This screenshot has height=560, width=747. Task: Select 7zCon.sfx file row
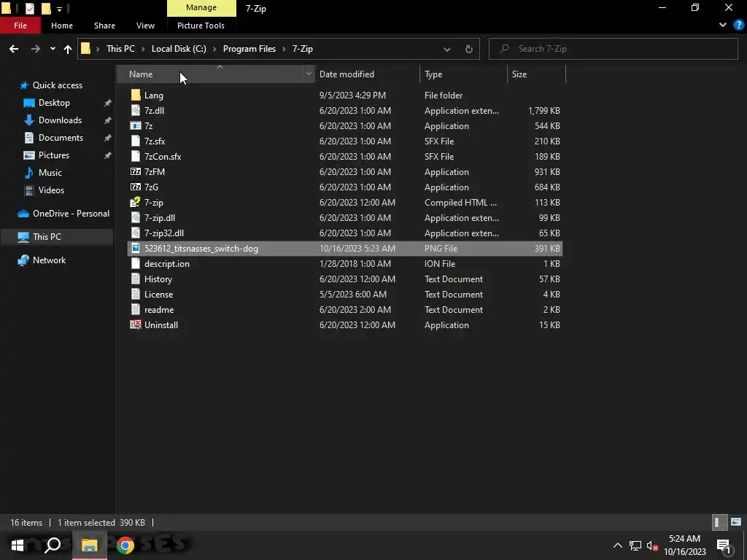click(x=345, y=157)
